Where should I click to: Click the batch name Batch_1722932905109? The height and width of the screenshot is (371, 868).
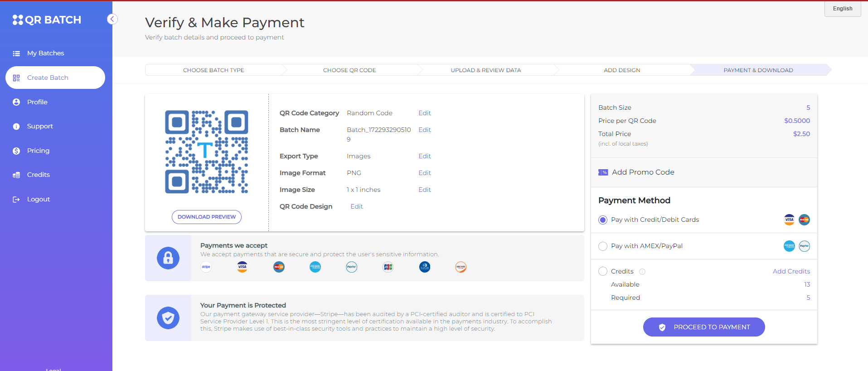click(x=379, y=134)
